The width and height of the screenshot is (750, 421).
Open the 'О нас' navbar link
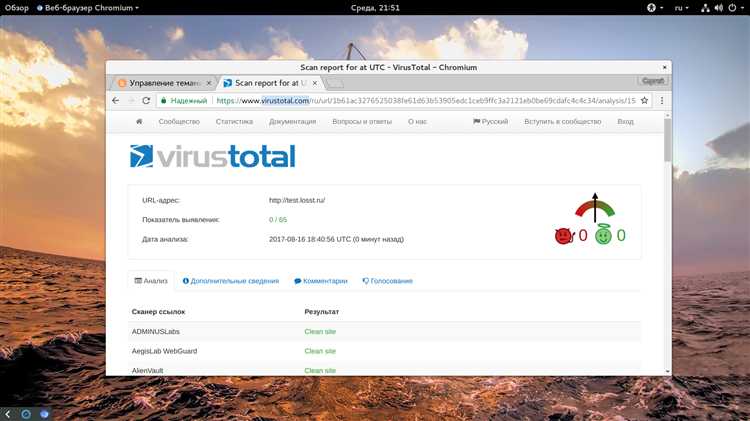coord(417,122)
